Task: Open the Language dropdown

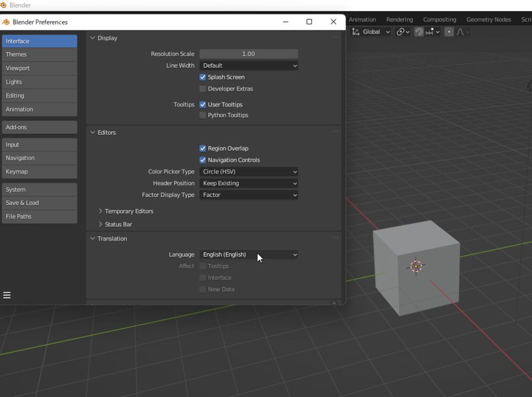Action: (x=248, y=254)
